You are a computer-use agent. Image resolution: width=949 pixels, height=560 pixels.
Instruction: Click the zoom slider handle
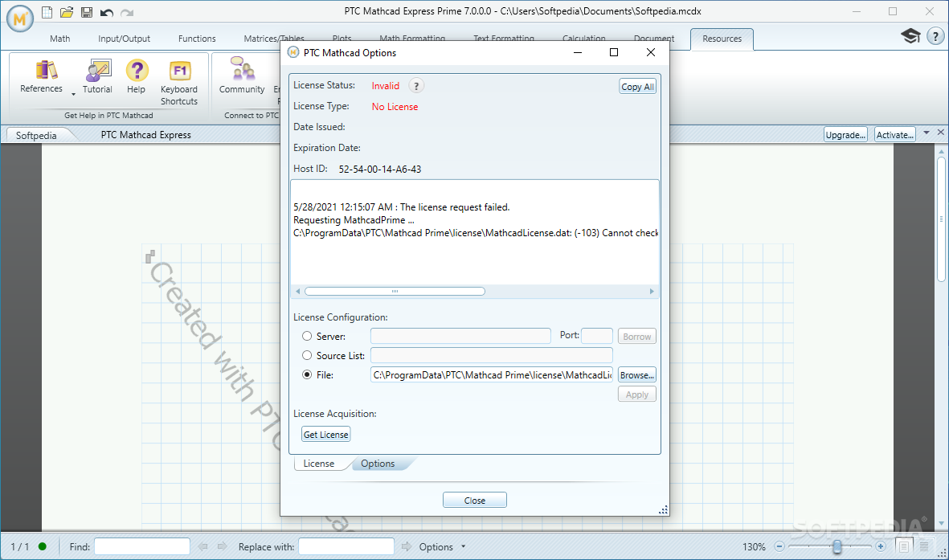pyautogui.click(x=837, y=547)
